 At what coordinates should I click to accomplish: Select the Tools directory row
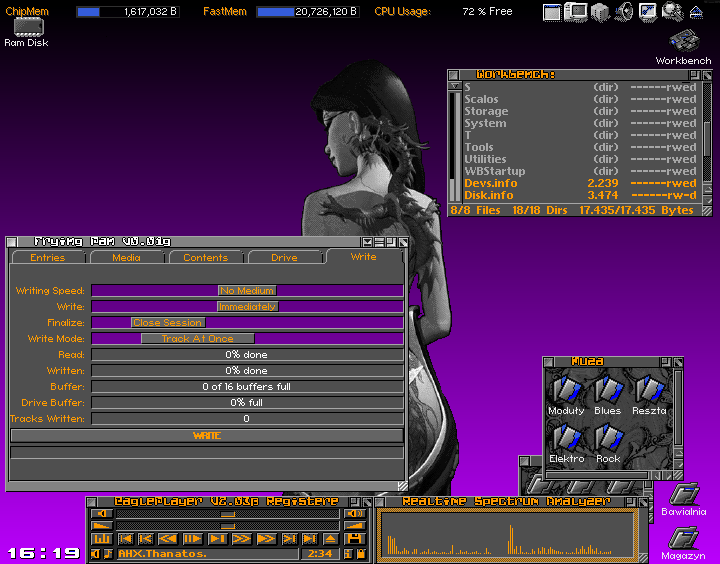coord(580,147)
